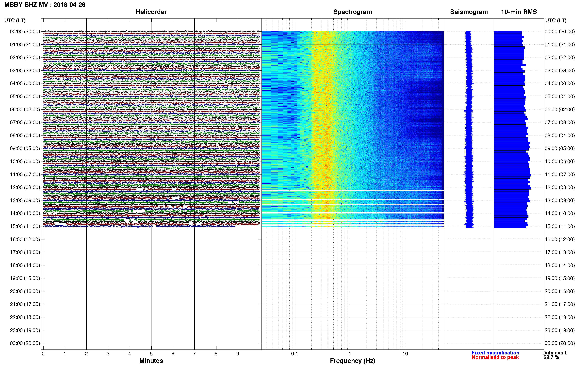Click the right '12:00 (08:00)' time label
Viewport: 588px width, 368px height.
click(x=560, y=187)
